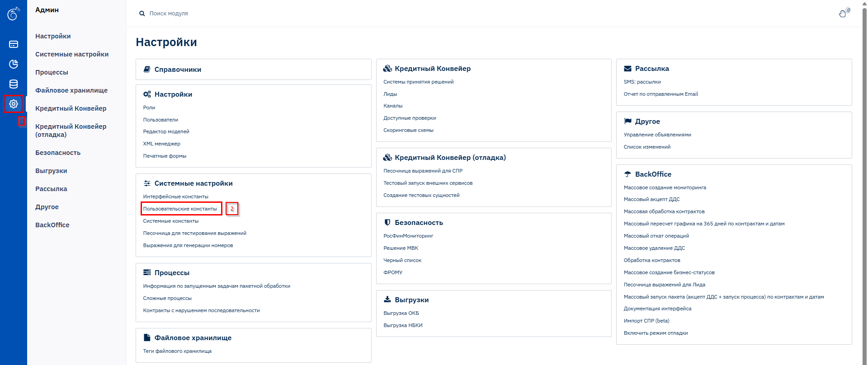Click the magnifier search icon
This screenshot has width=868, height=365.
[x=142, y=14]
